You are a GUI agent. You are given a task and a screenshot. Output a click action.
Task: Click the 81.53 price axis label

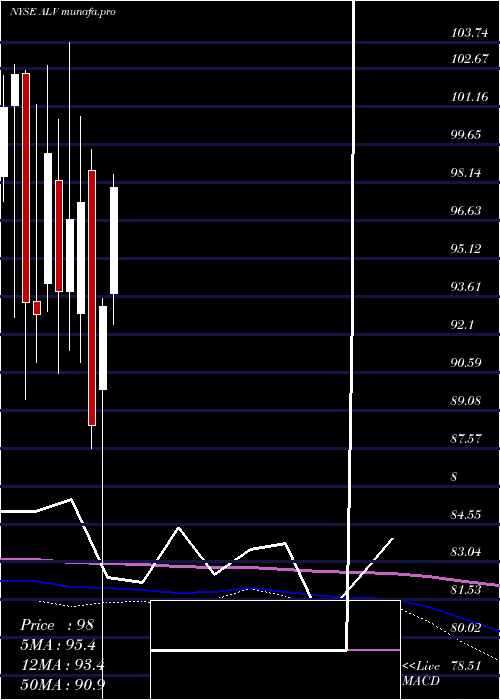[466, 590]
